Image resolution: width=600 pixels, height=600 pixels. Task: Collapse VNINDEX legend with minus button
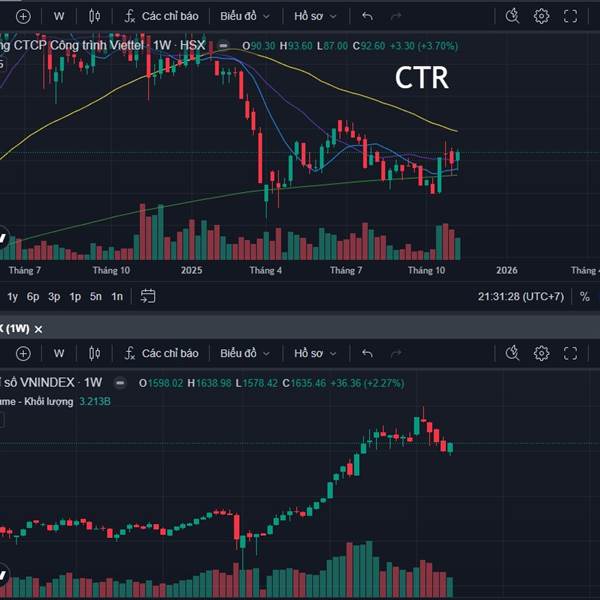pos(120,383)
